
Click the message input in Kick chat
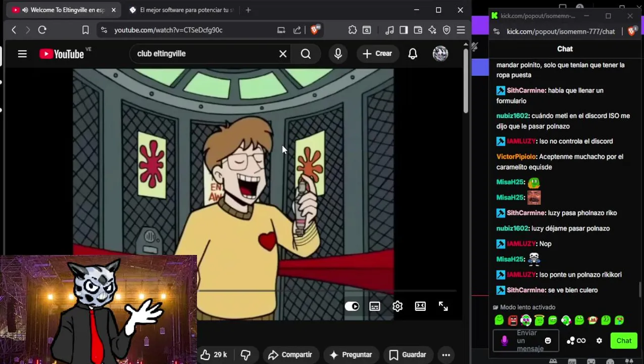(x=527, y=341)
